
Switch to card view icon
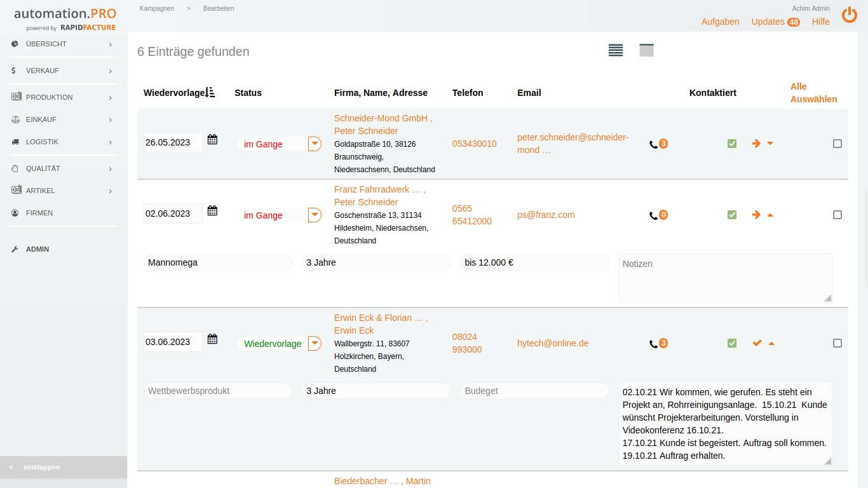(x=646, y=51)
